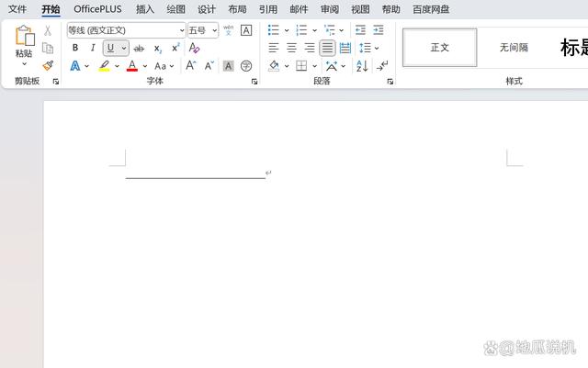Click the sort A-Z icon
The image size is (588, 368).
362,66
